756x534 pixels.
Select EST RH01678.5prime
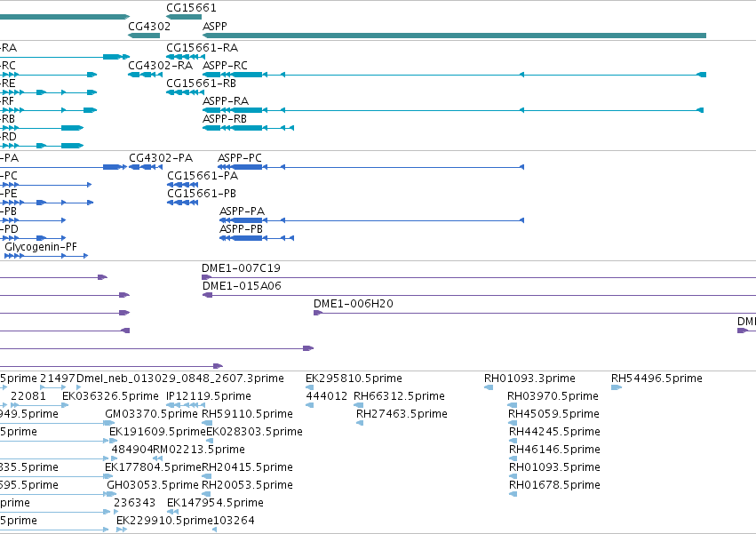pyautogui.click(x=555, y=485)
